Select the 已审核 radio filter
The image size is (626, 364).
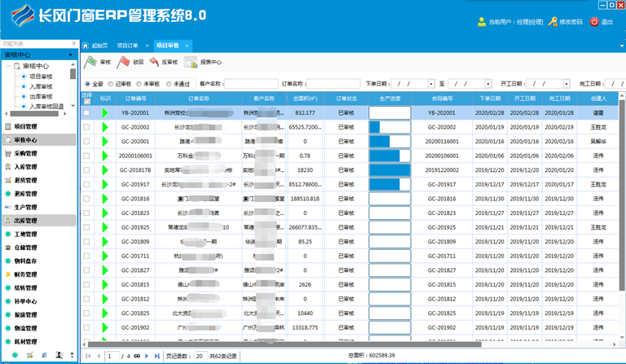112,84
